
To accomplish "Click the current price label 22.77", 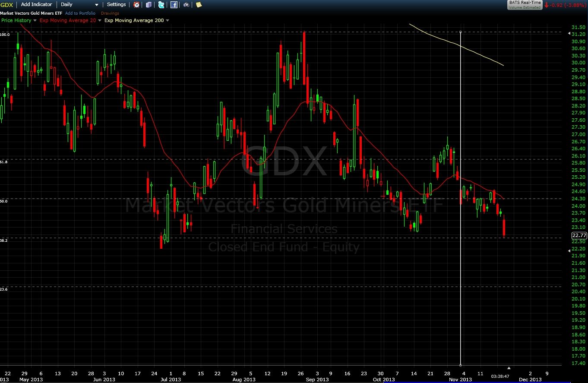I will coord(579,235).
